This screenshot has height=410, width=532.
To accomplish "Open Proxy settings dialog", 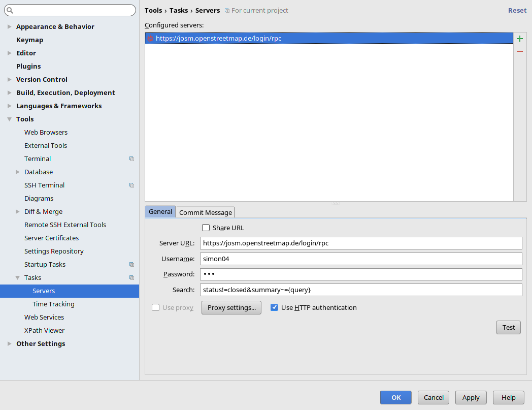I will pyautogui.click(x=231, y=307).
